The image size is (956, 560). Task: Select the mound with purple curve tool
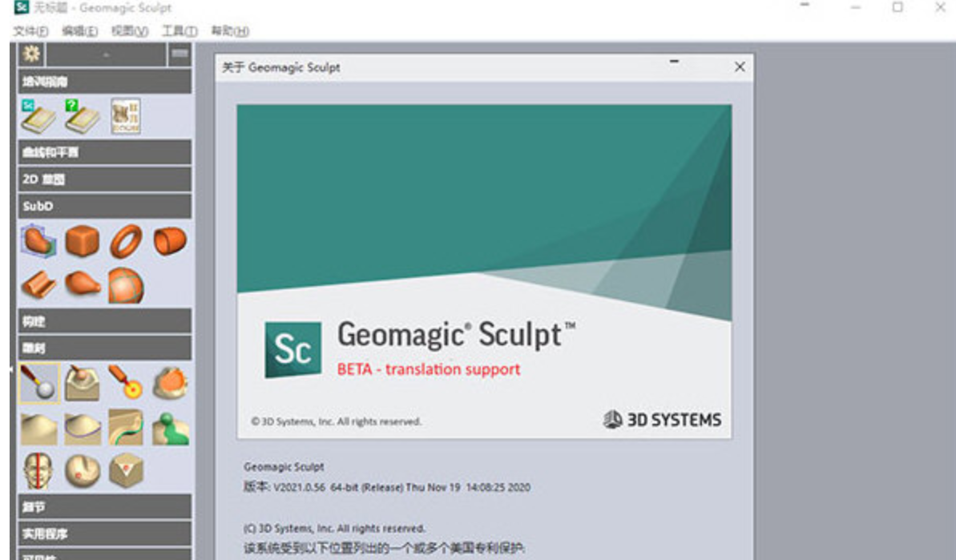click(x=83, y=428)
